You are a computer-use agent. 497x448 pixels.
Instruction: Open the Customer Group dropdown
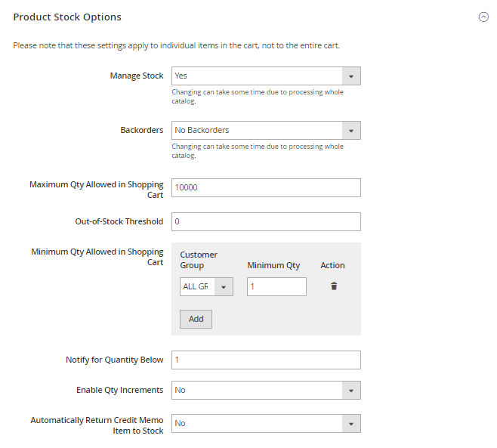click(x=206, y=286)
